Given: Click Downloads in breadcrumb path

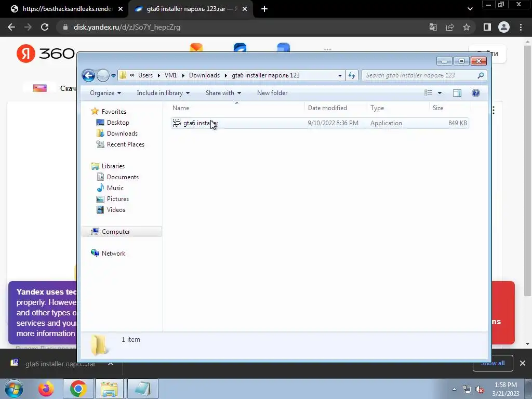Looking at the screenshot, I should (204, 75).
